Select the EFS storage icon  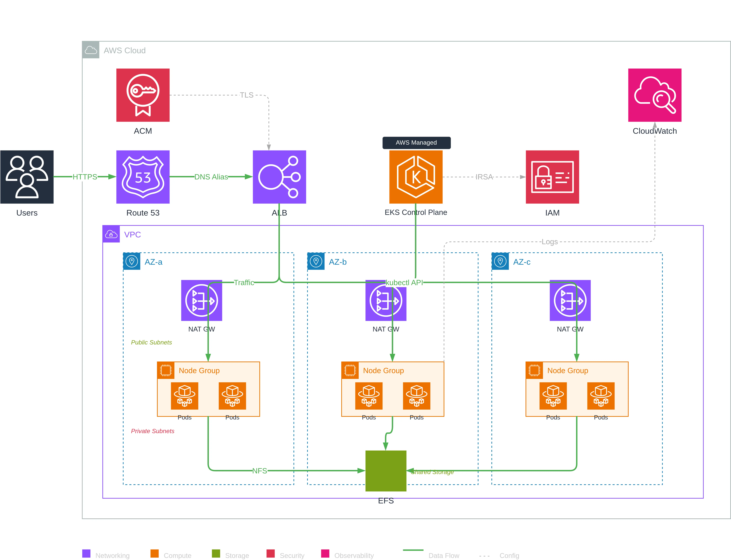point(386,471)
